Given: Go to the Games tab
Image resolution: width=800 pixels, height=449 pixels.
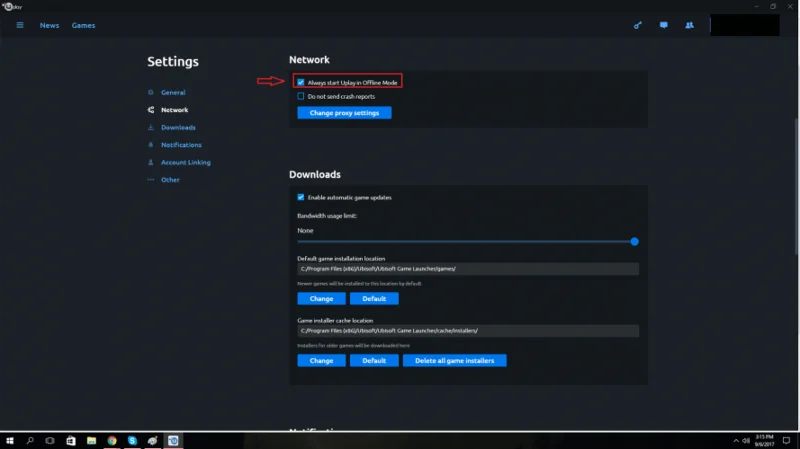Looking at the screenshot, I should point(83,26).
